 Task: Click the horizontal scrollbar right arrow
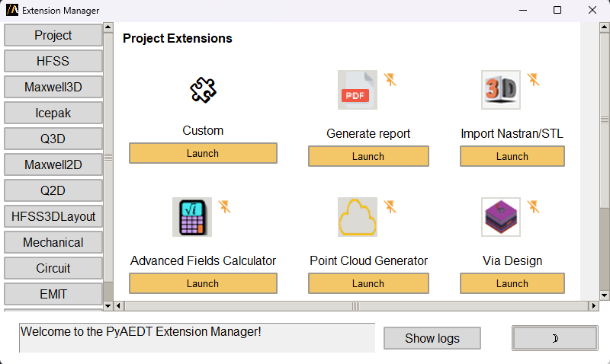(594, 305)
